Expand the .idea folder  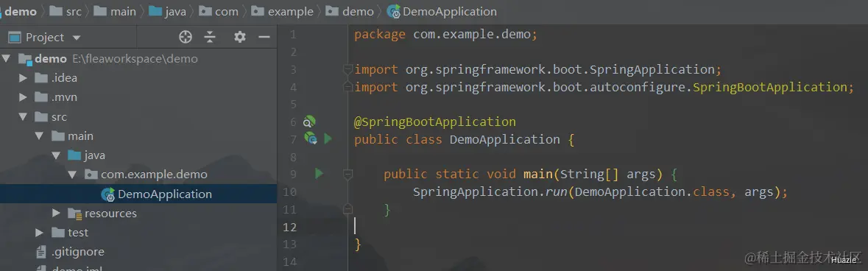[23, 78]
